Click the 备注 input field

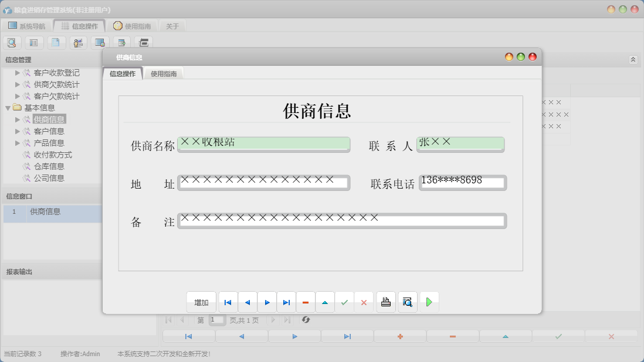pyautogui.click(x=342, y=221)
